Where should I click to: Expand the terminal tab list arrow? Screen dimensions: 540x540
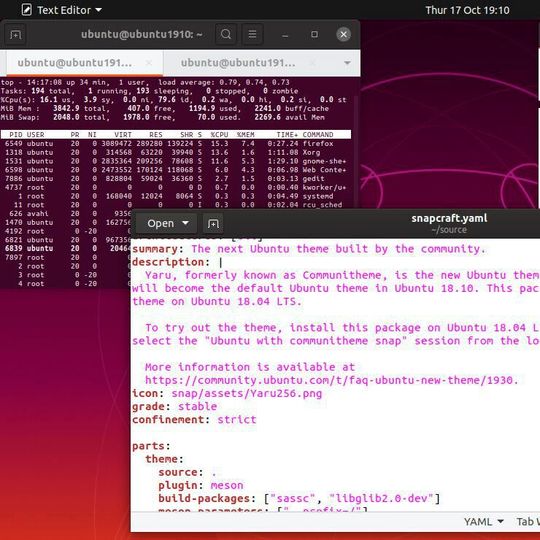point(347,63)
